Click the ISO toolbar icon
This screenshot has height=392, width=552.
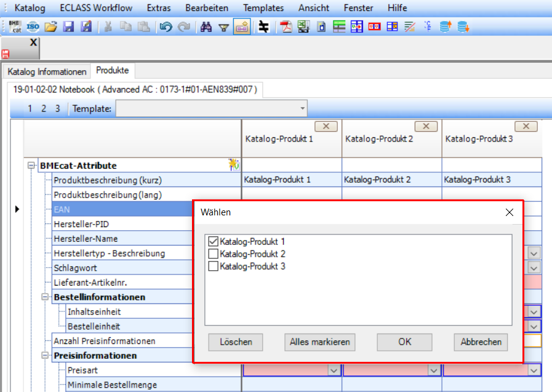click(x=33, y=26)
